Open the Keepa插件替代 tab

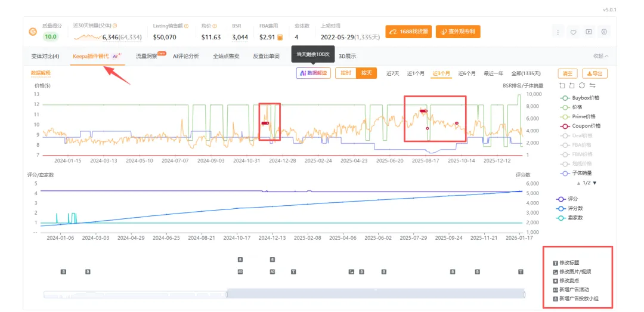[x=97, y=56]
